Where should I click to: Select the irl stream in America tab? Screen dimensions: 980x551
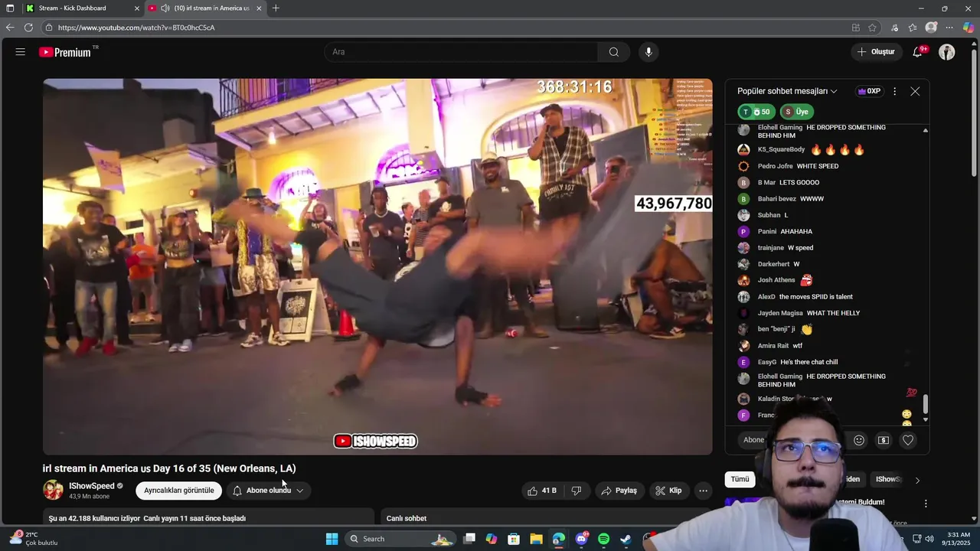pos(205,8)
